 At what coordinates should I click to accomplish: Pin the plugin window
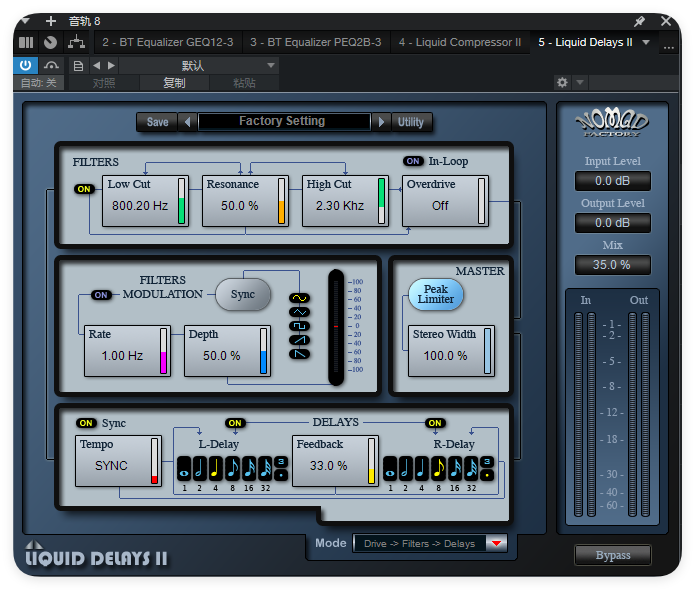pos(640,21)
